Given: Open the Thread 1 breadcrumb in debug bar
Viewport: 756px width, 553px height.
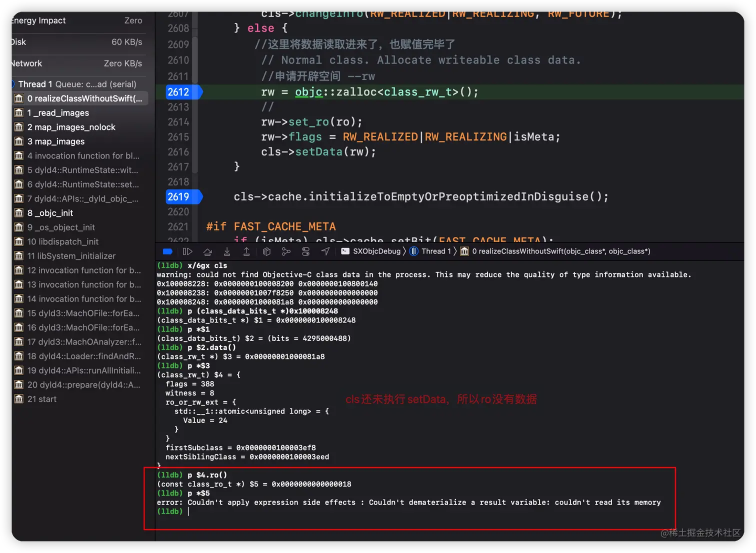Looking at the screenshot, I should (430, 251).
